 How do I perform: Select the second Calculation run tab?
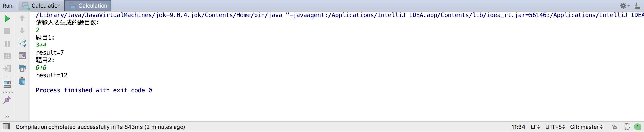coord(88,6)
